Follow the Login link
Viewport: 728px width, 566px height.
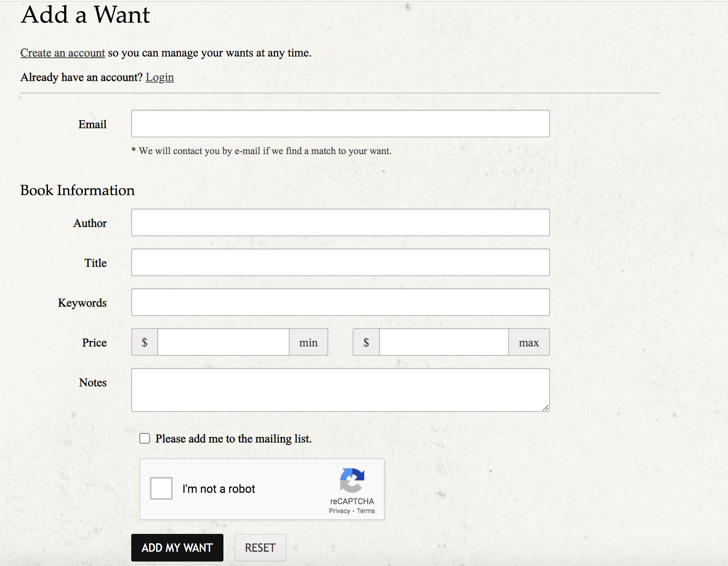(160, 77)
